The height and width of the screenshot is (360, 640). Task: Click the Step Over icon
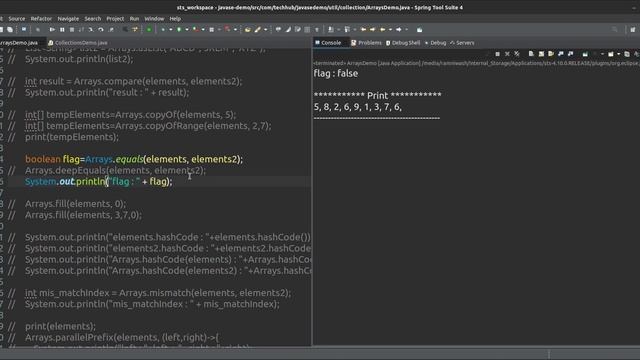pos(100,29)
